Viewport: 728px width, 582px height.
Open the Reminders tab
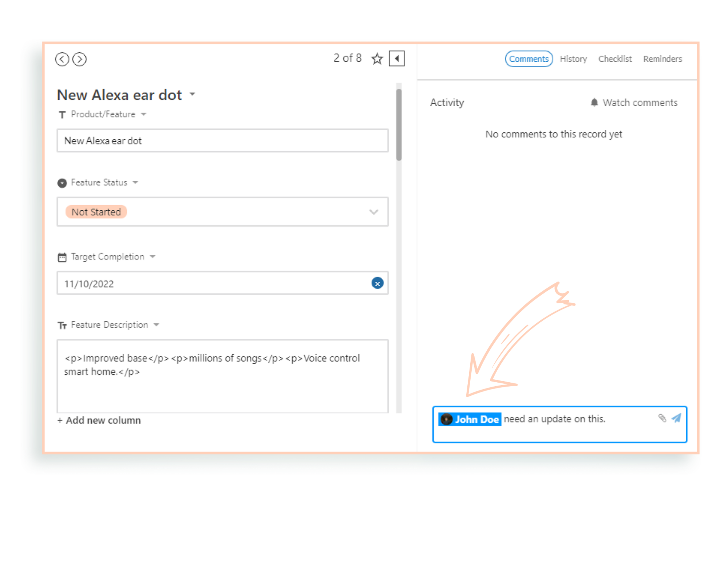(662, 59)
